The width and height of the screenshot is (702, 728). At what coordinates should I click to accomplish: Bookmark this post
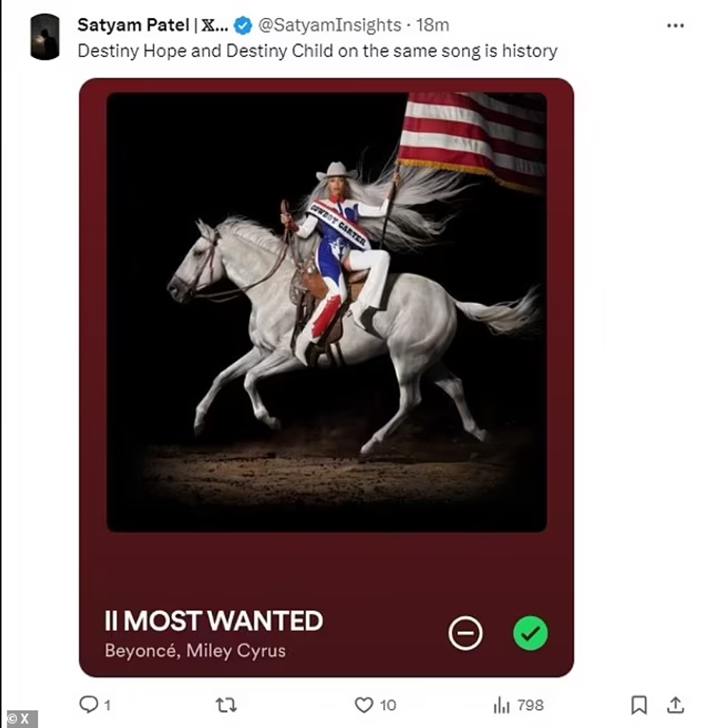coord(639,705)
